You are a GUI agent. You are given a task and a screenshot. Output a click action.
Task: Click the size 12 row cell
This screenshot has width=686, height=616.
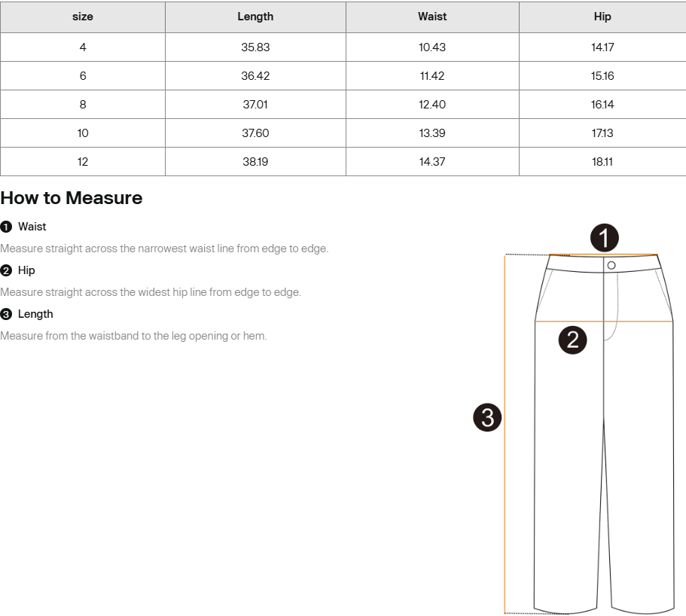coord(83,162)
